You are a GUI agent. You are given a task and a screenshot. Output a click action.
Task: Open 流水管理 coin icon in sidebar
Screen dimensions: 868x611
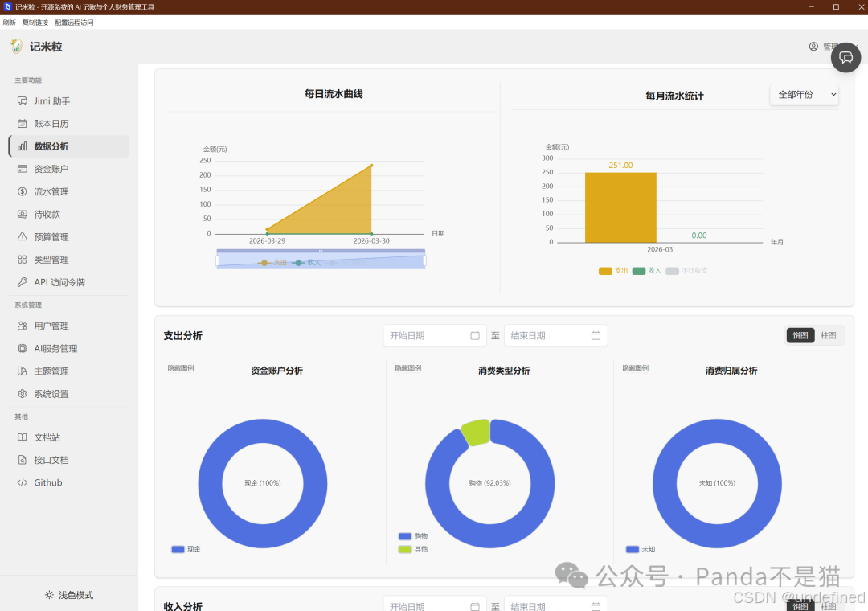[x=23, y=191]
